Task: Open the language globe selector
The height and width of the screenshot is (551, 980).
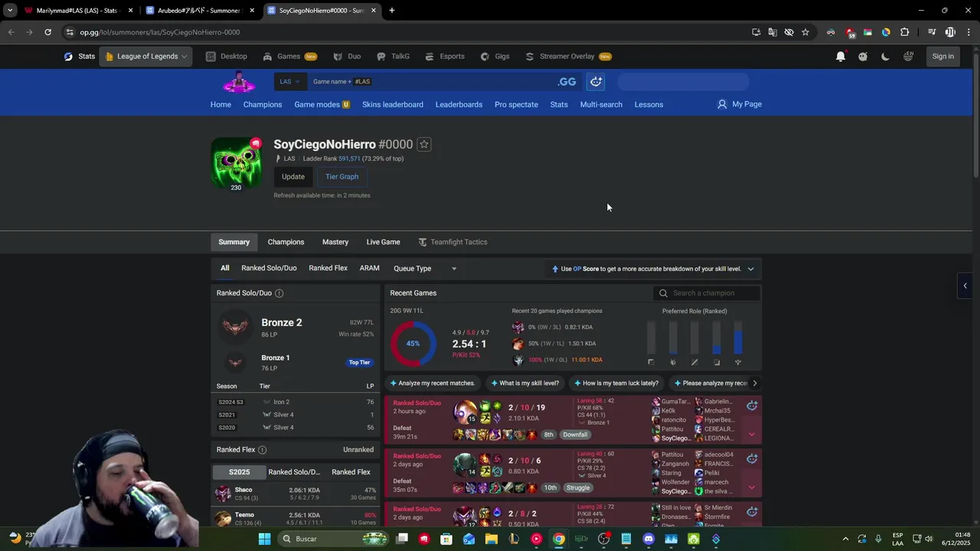Action: [908, 56]
